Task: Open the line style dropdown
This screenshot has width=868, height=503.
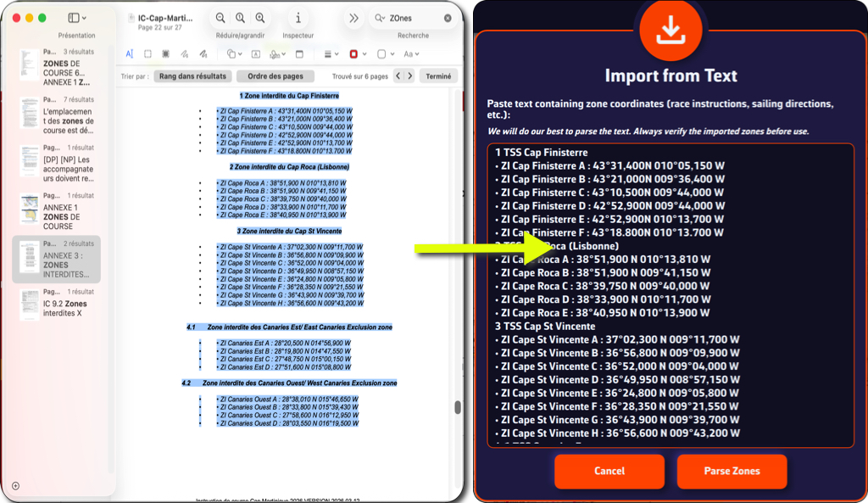Action: click(331, 53)
